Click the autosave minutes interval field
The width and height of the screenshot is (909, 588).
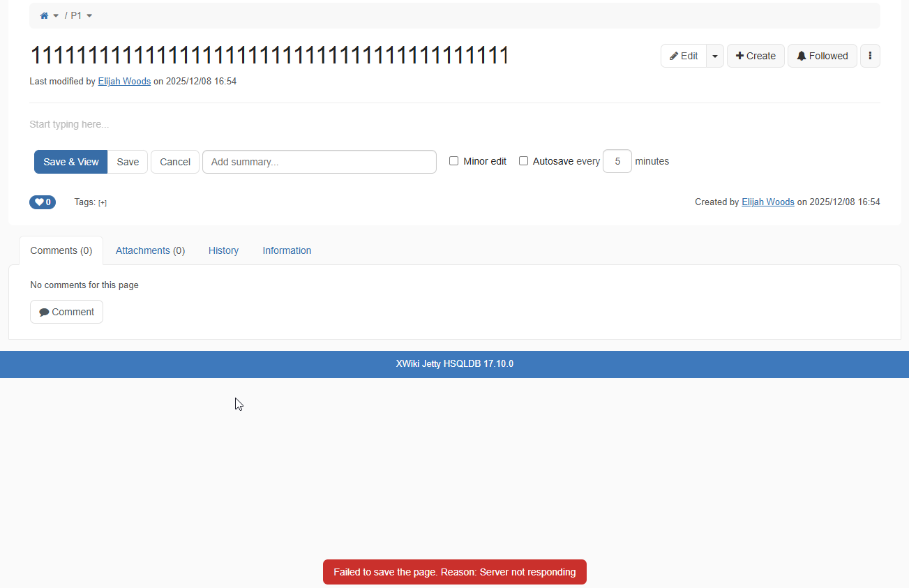click(x=617, y=161)
